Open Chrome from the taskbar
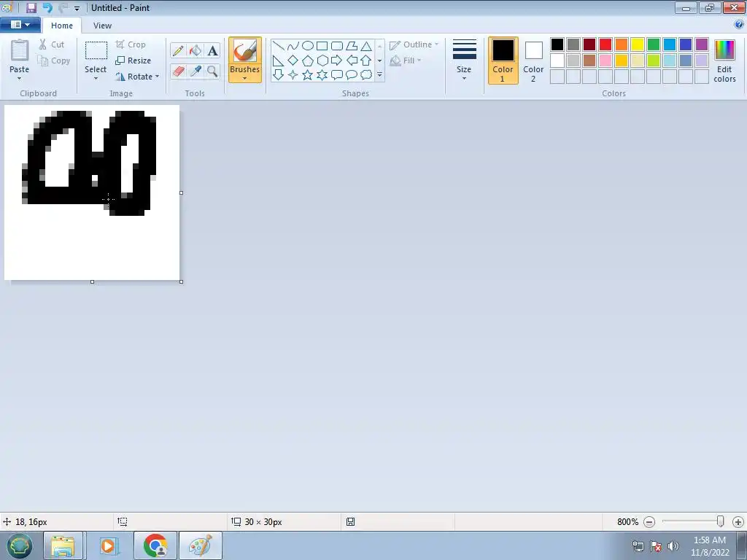 (155, 545)
